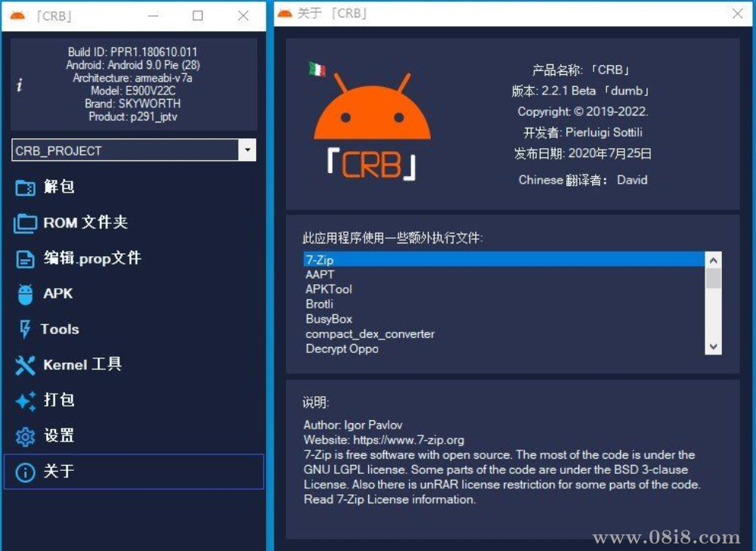The width and height of the screenshot is (756, 551).
Task: Open Tools via the lightning bolt icon
Action: 24,330
